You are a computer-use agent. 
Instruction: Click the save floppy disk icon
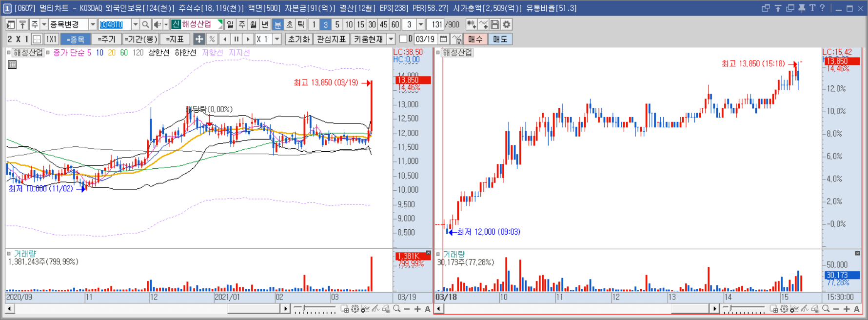tap(495, 24)
